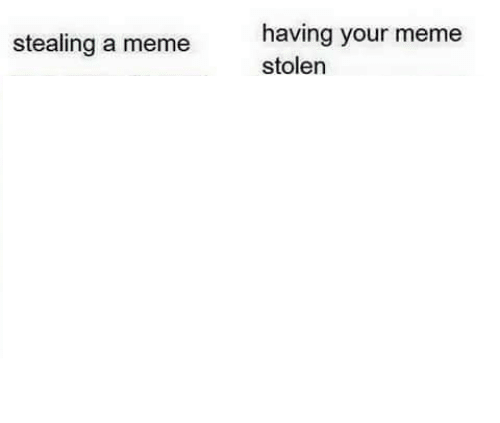Click "meme" in "having your meme stolen"
Viewport: 500px width, 423px height.
click(428, 34)
